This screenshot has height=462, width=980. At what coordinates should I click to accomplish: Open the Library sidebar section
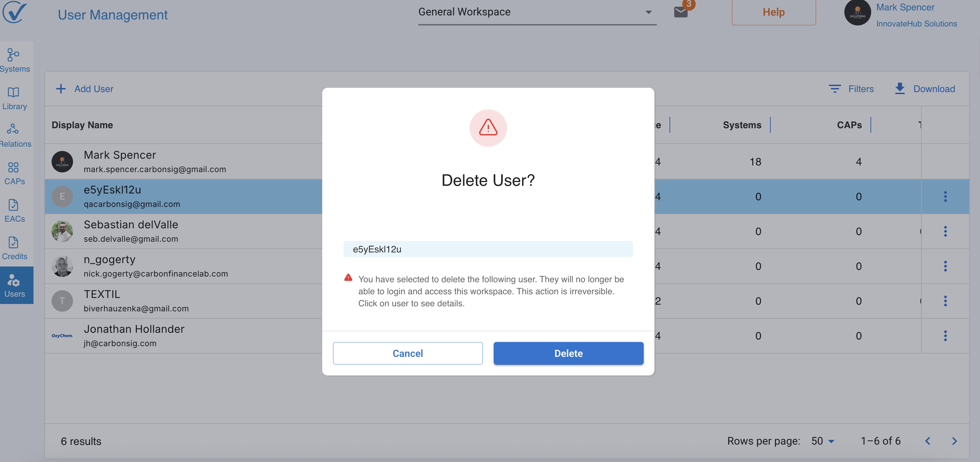tap(14, 98)
